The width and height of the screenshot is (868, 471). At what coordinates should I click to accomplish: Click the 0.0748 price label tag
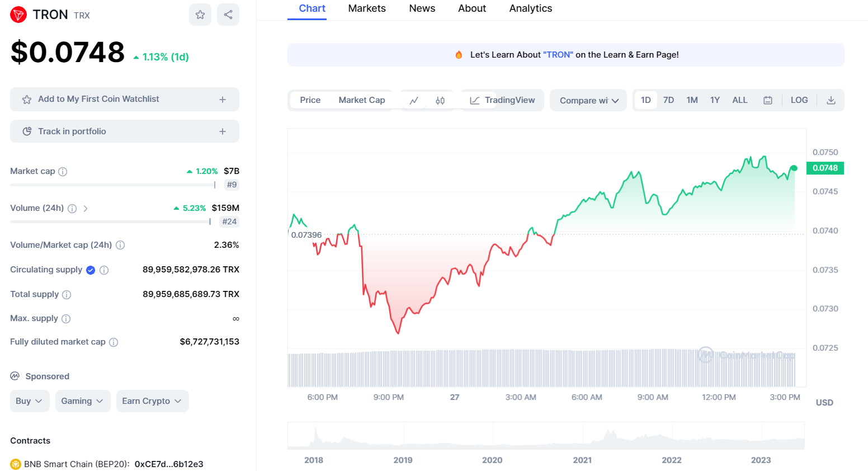click(825, 168)
